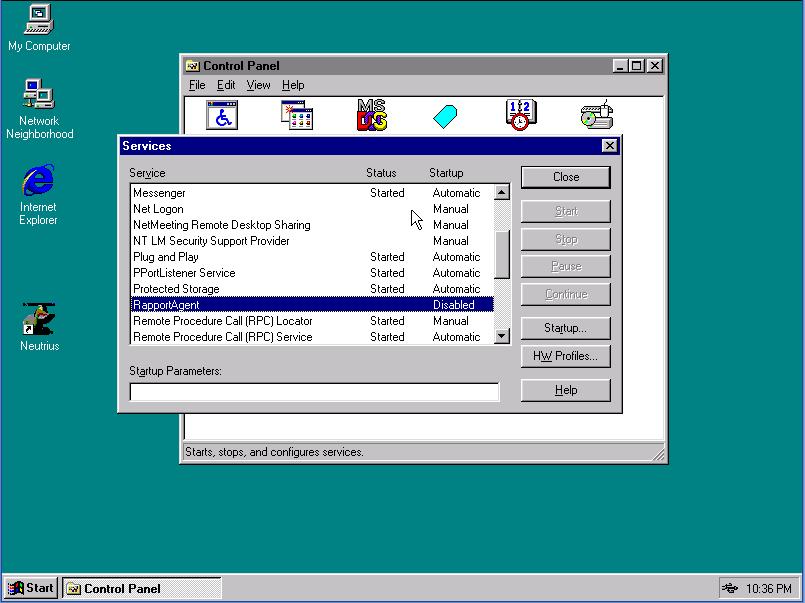Image resolution: width=805 pixels, height=603 pixels.
Task: Click the grayed-out Stop service button
Action: coord(566,239)
